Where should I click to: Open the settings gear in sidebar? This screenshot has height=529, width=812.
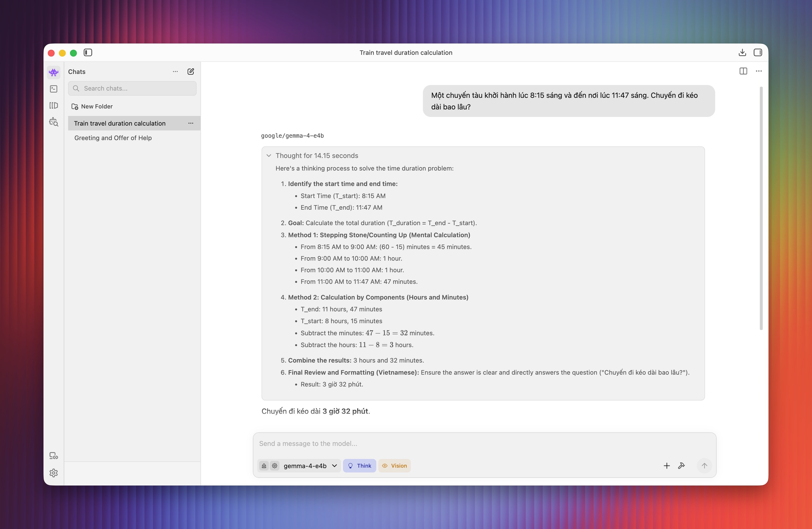[x=54, y=473]
